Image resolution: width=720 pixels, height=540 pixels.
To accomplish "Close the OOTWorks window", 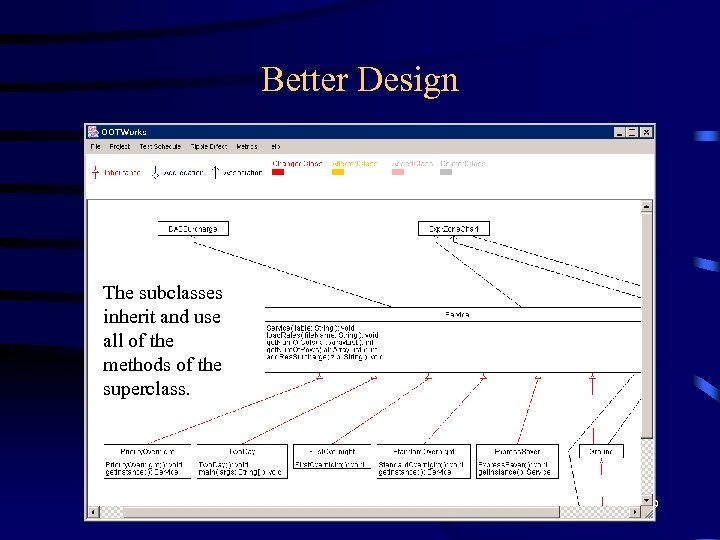I will [x=646, y=132].
